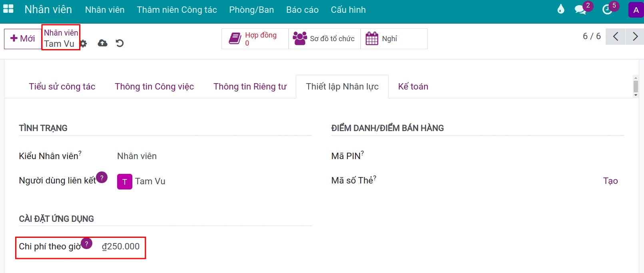Open the chat messages icon with 2 badge

[580, 10]
